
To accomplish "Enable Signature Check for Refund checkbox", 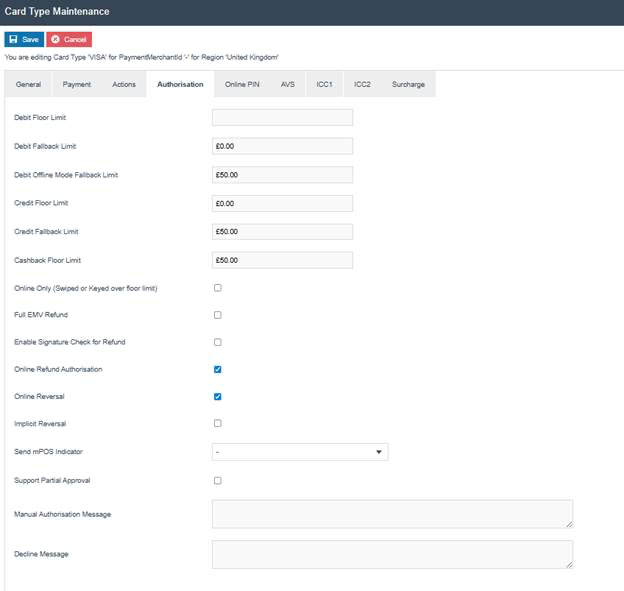I will (218, 342).
